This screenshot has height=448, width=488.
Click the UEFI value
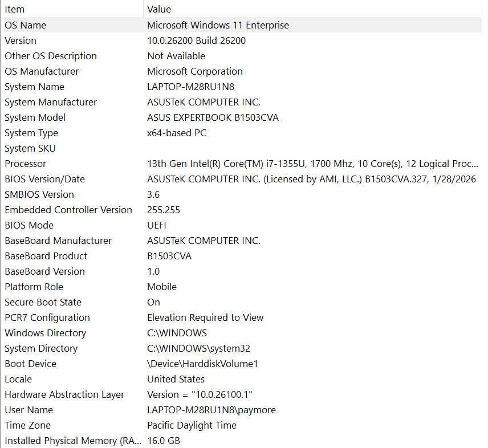point(157,225)
